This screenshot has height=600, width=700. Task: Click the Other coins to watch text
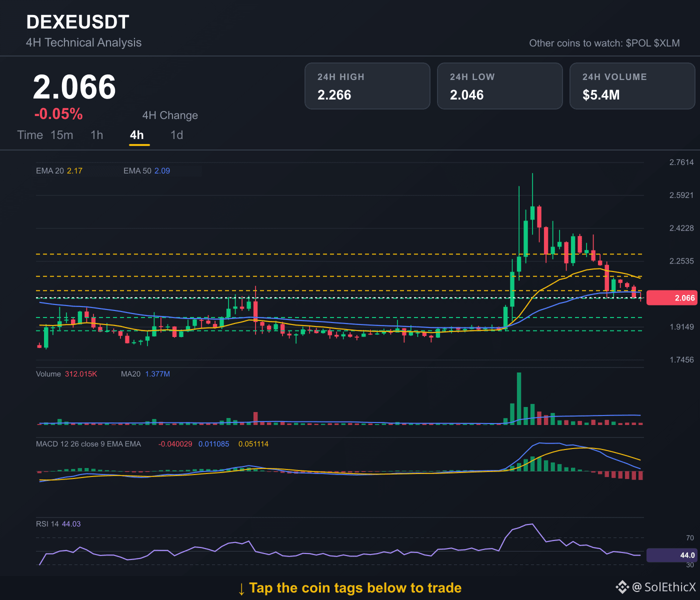[x=604, y=43]
